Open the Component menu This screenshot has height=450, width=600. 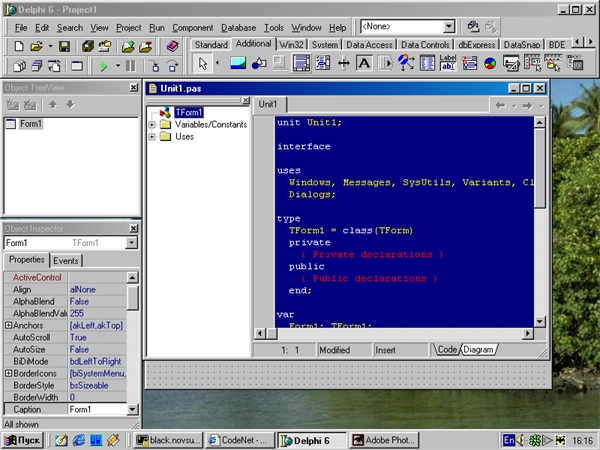coord(195,28)
